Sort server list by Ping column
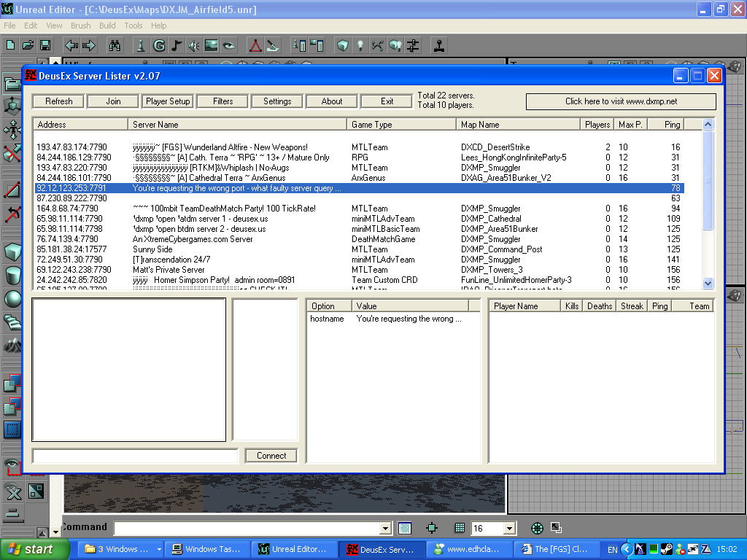Viewport: 747px width, 560px height. (672, 124)
